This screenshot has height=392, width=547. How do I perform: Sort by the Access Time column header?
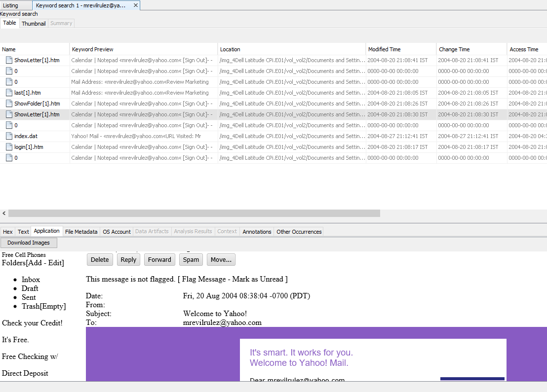(527, 49)
